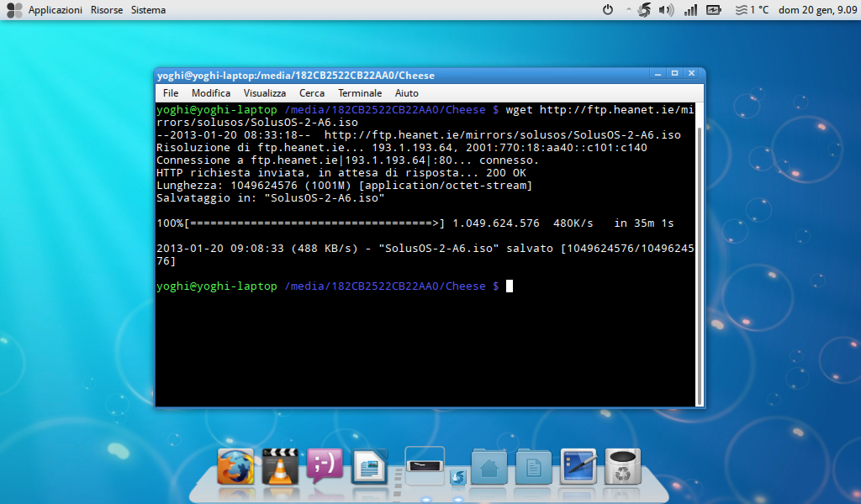Click the '2013-01-20 09:08:33 (488 KB/s)' line
This screenshot has width=861, height=504.
pos(425,255)
